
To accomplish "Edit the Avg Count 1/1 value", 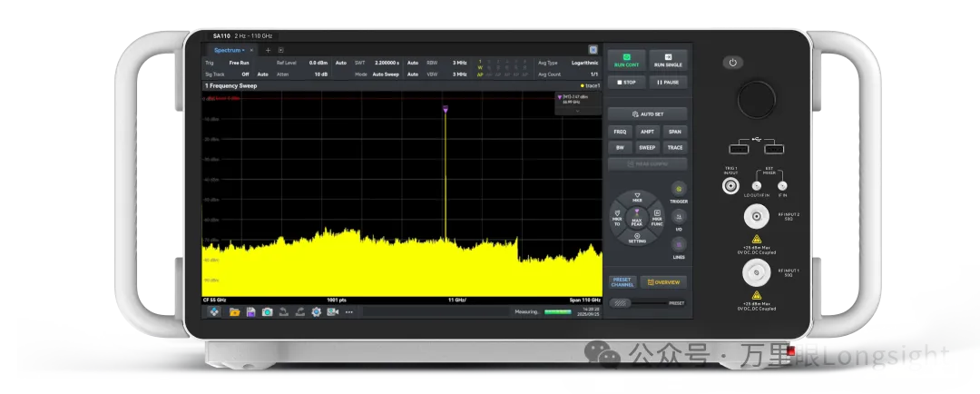I will 594,74.
